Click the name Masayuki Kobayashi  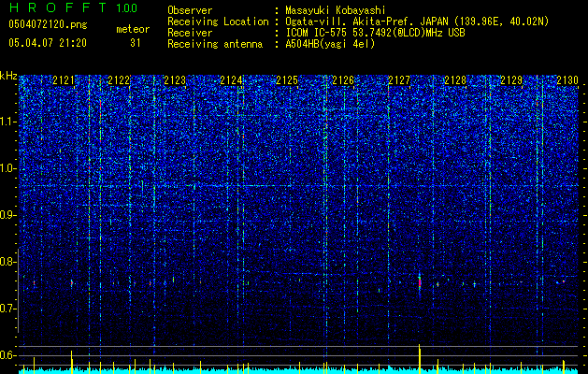click(x=336, y=10)
